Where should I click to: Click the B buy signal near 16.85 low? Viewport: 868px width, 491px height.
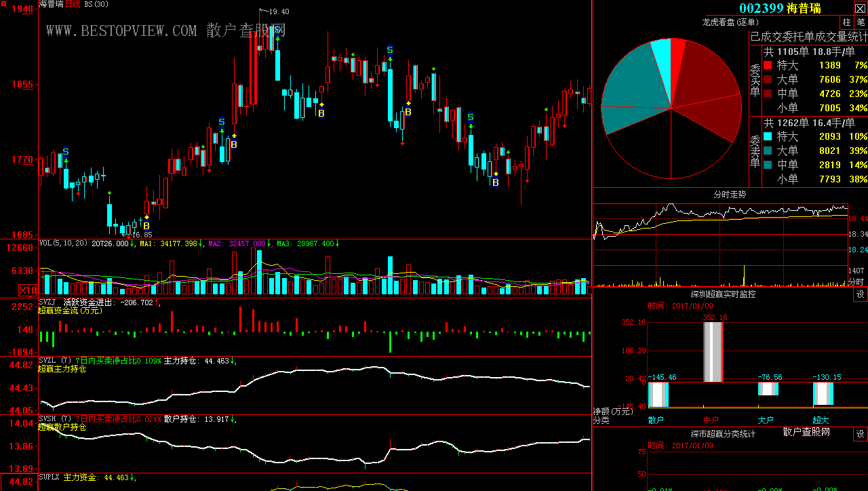click(146, 226)
